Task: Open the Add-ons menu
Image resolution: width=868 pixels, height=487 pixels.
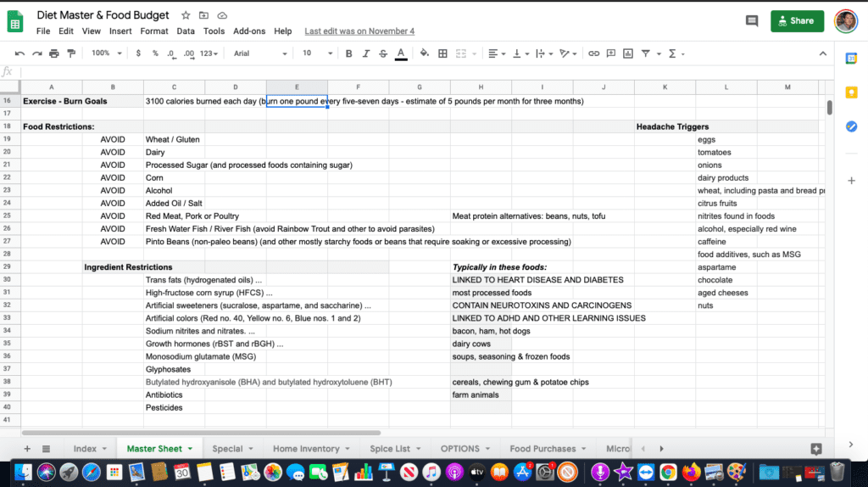Action: tap(249, 31)
